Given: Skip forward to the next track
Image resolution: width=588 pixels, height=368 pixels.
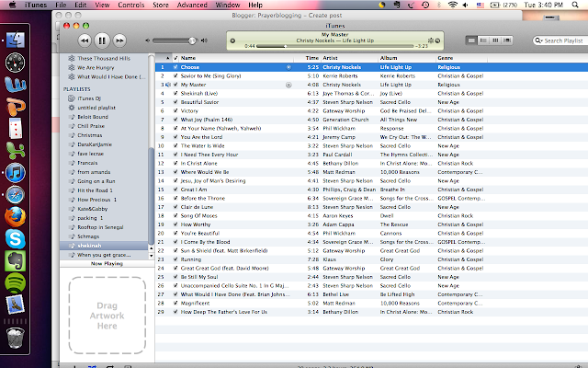Looking at the screenshot, I should tap(119, 40).
